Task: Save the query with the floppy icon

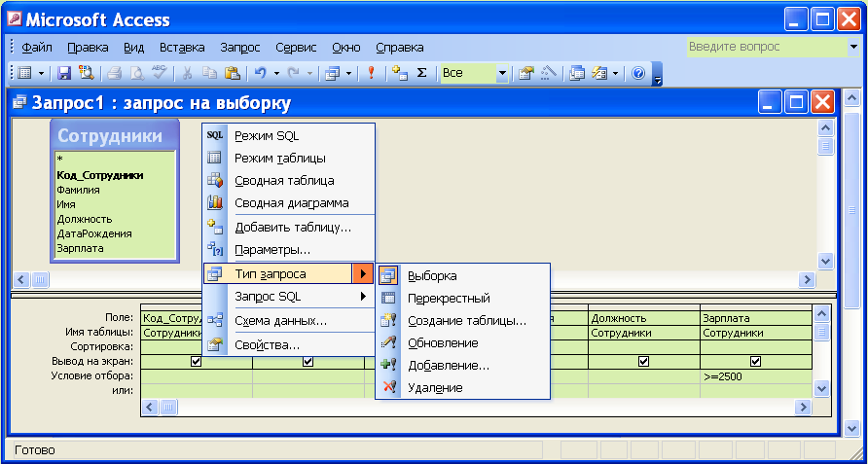Action: coord(65,73)
